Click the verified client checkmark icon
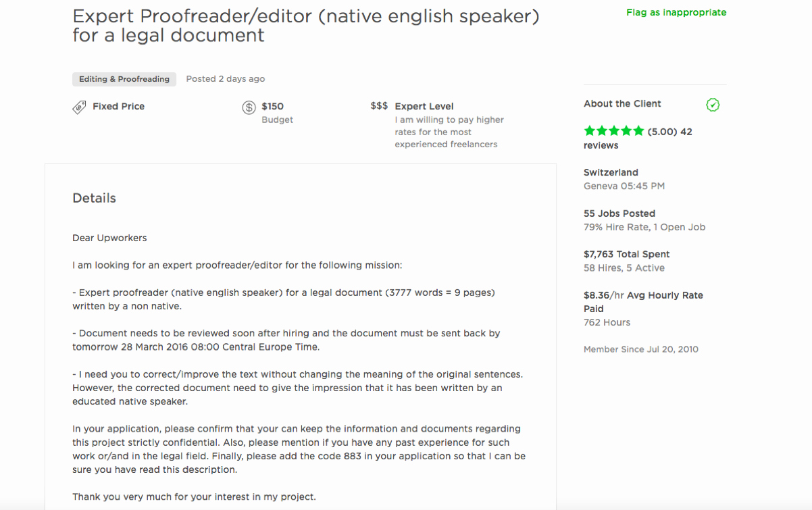Viewport: 812px width, 510px height. tap(713, 105)
